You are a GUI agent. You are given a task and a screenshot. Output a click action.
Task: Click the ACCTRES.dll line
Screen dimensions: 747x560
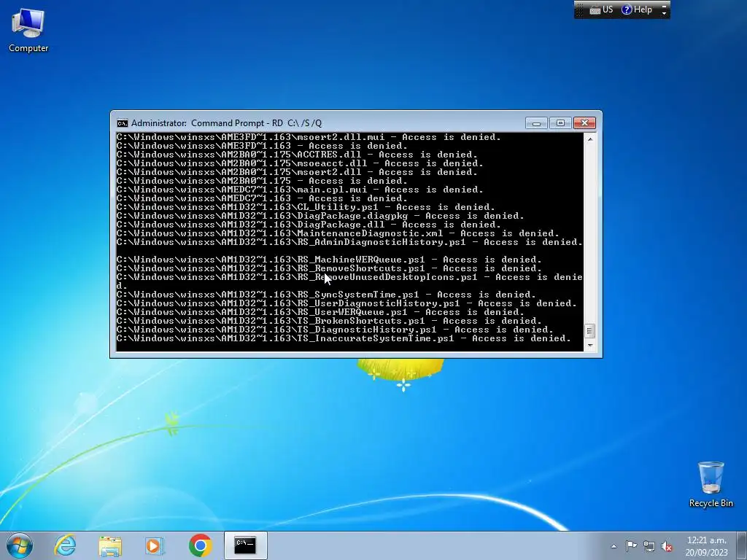(297, 155)
